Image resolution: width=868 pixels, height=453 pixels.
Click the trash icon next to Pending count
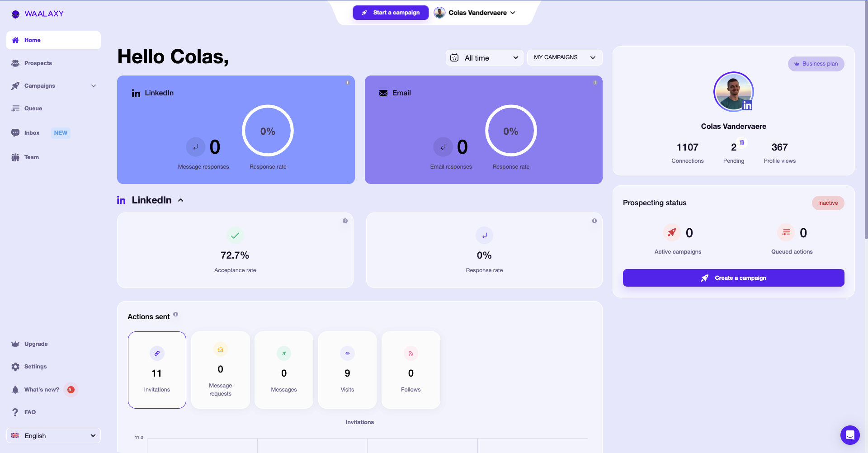point(742,142)
